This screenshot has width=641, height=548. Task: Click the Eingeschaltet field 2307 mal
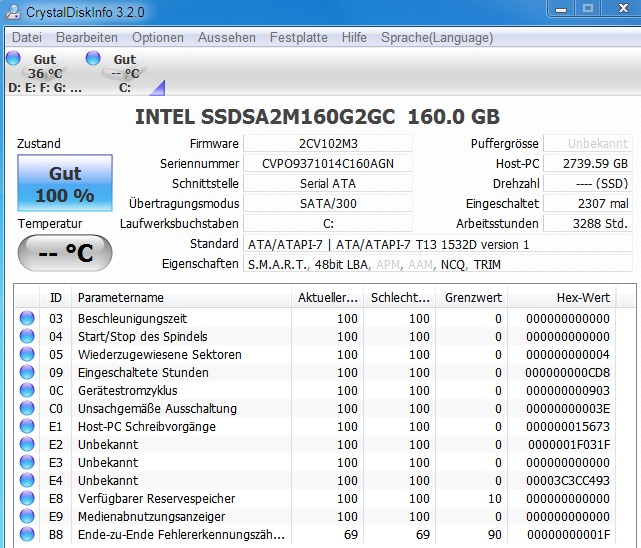588,204
